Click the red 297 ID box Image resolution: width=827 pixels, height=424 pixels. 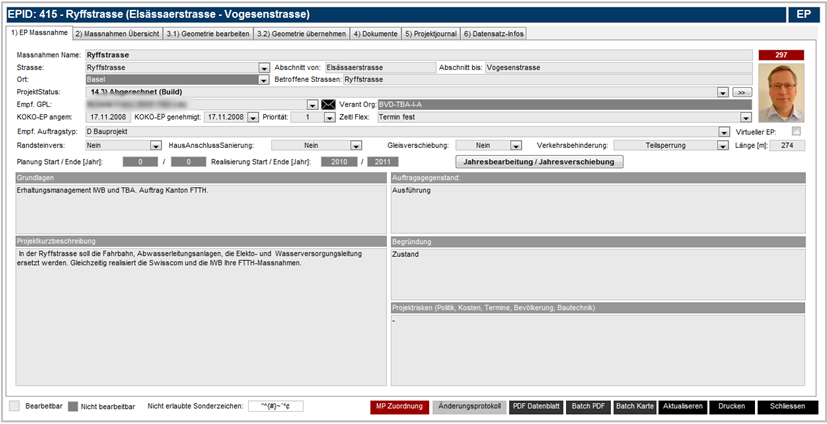tap(782, 54)
